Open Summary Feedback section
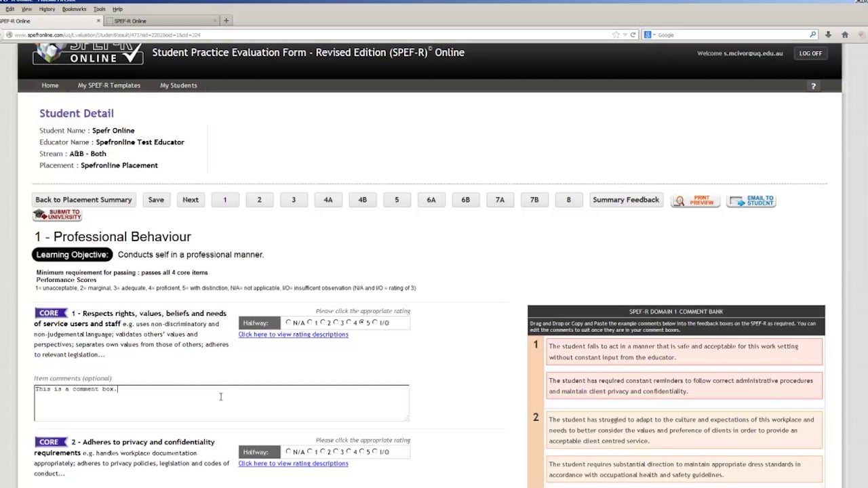This screenshot has width=868, height=488. pyautogui.click(x=626, y=200)
